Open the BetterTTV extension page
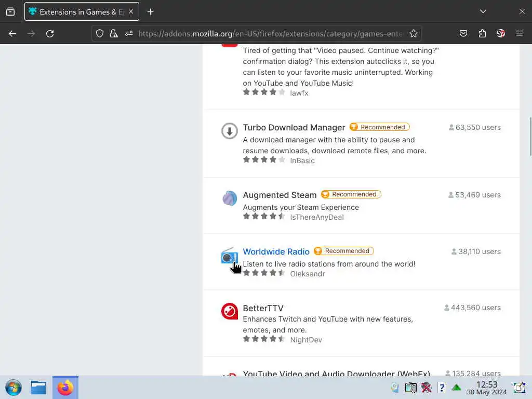The image size is (532, 399). click(x=263, y=308)
